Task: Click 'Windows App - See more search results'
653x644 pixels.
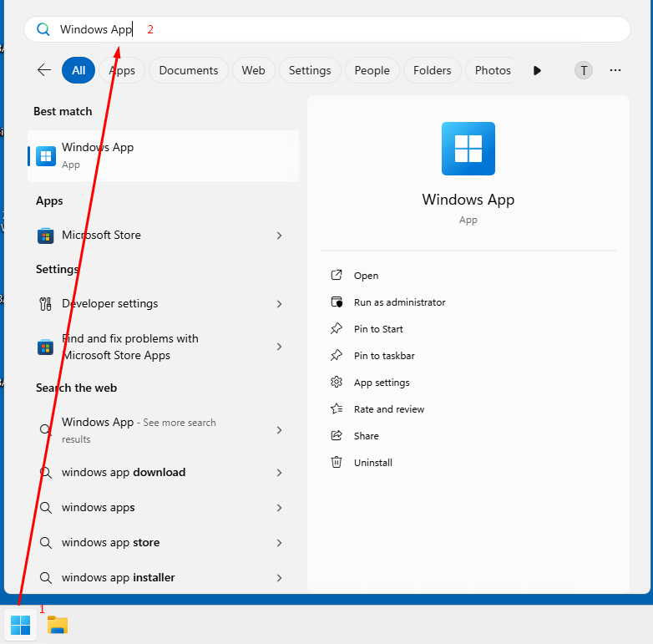Action: pyautogui.click(x=162, y=430)
